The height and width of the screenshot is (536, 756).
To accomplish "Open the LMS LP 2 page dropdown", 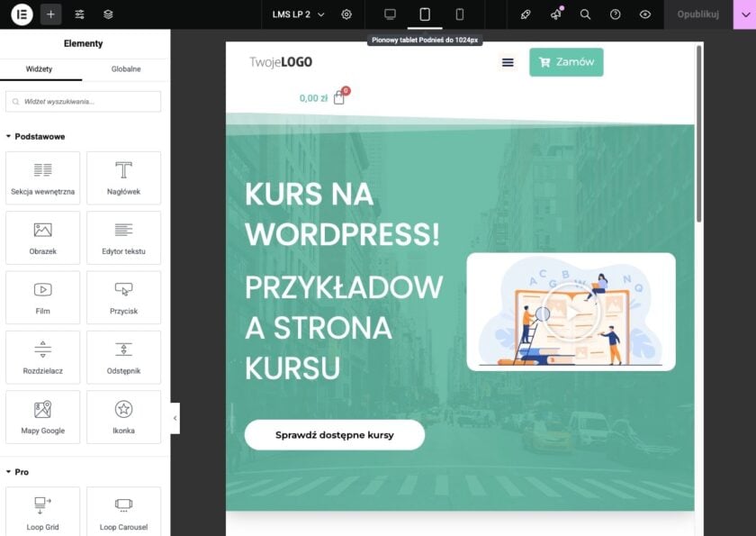I will point(297,14).
